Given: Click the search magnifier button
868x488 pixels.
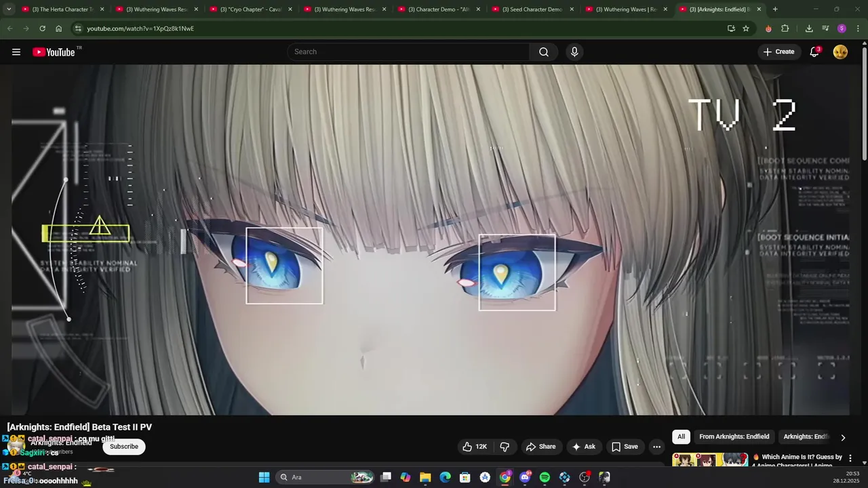Looking at the screenshot, I should (544, 52).
